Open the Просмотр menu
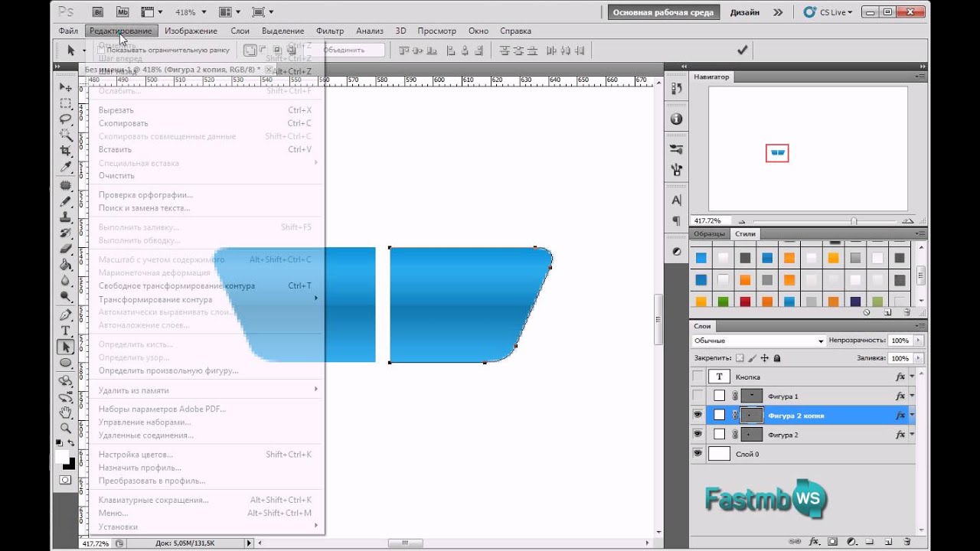The height and width of the screenshot is (551, 980). click(x=437, y=31)
